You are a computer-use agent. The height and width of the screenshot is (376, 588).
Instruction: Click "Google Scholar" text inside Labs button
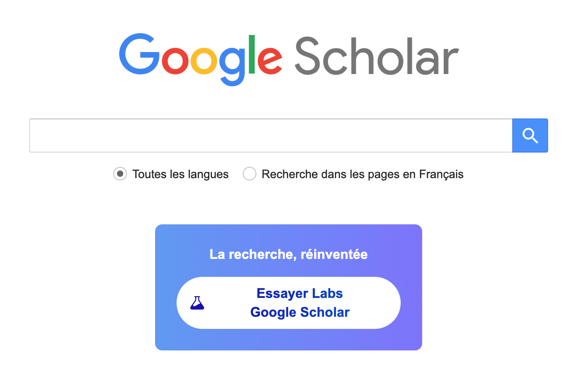(299, 312)
